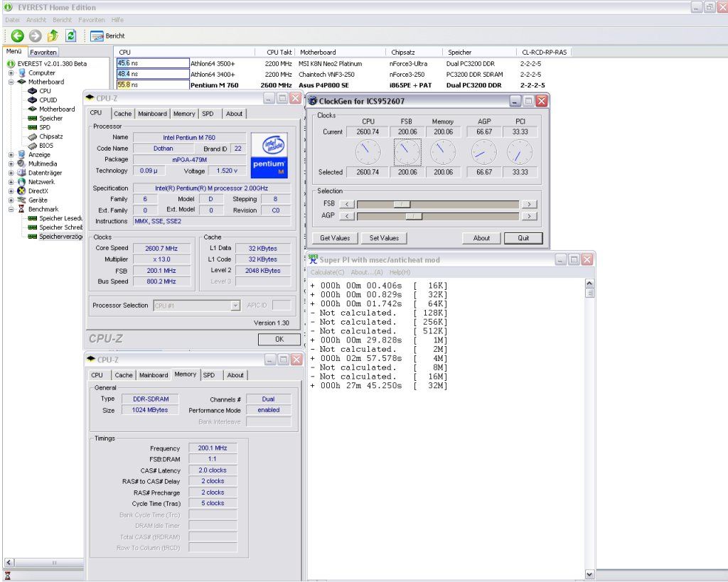This screenshot has height=582, width=728.
Task: Click the 32M result line in Super PI
Action: 378,386
